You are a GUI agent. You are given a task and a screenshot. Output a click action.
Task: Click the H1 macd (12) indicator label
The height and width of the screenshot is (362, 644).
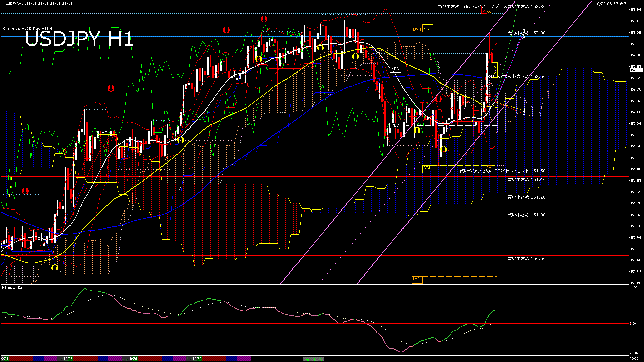12,288
